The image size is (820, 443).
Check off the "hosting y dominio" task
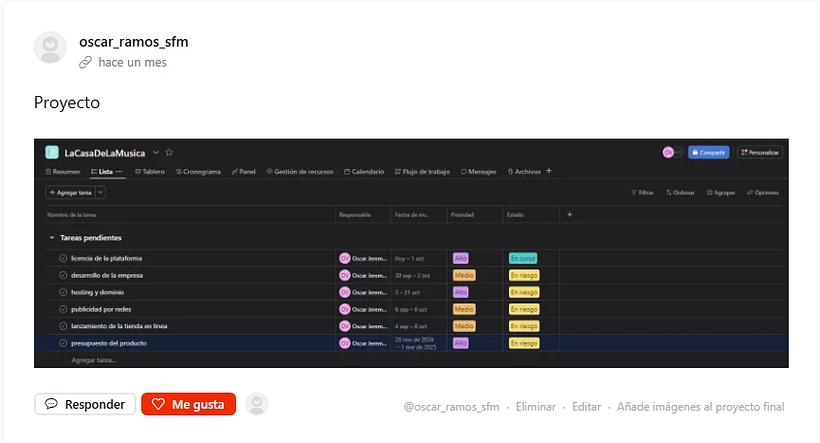(x=63, y=292)
